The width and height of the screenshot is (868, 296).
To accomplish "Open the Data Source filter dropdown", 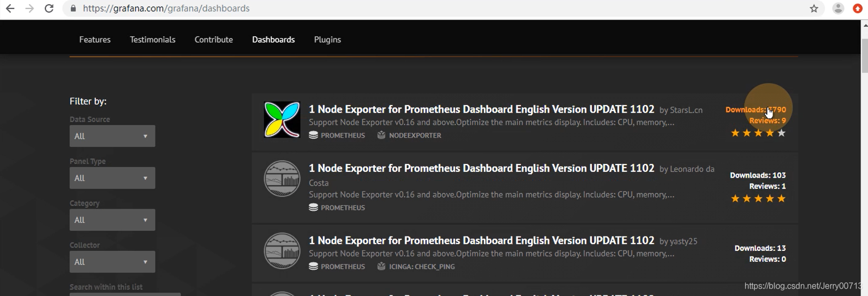I will [x=112, y=136].
